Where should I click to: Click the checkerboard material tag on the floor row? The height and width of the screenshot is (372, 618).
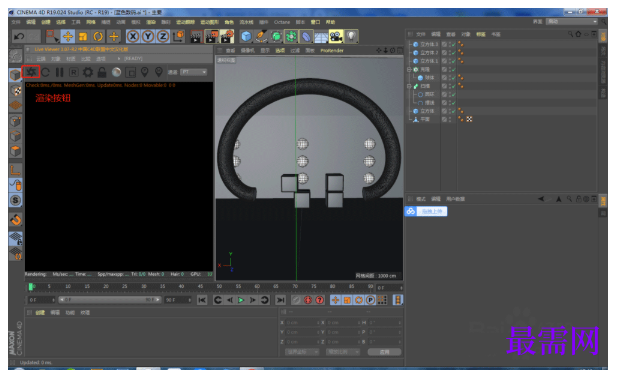coord(469,119)
